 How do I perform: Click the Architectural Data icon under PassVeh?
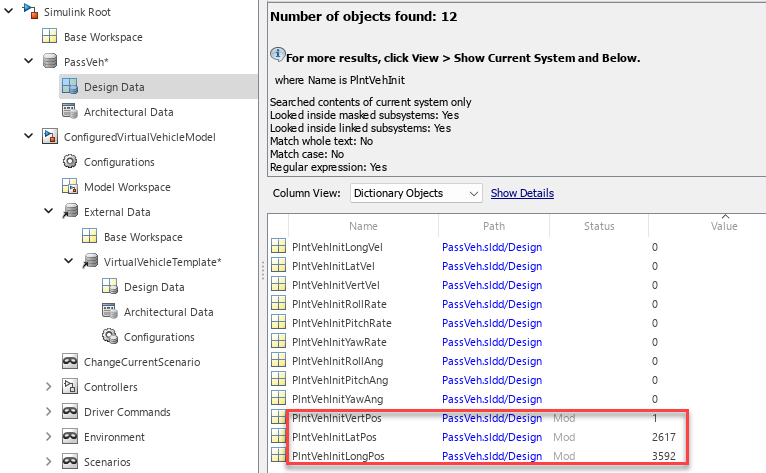coord(69,112)
